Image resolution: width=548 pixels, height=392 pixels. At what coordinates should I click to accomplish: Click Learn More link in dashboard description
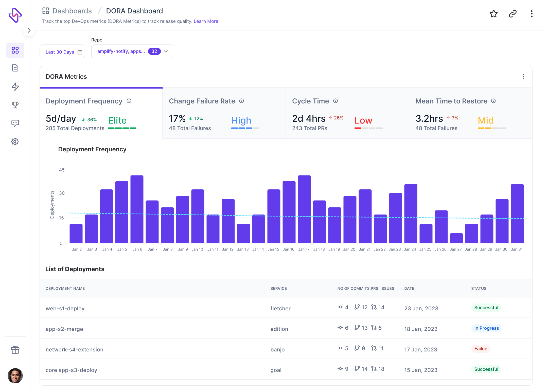tap(206, 21)
